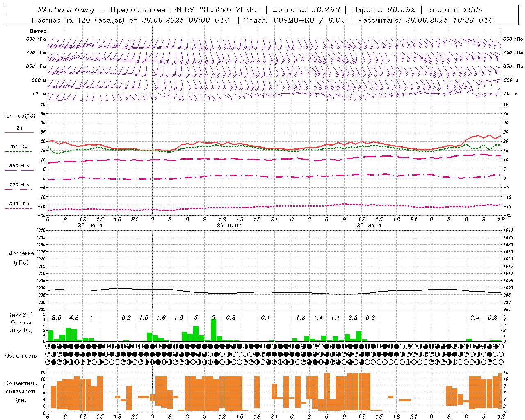Click the 3.3 precipitation total

coord(353,318)
